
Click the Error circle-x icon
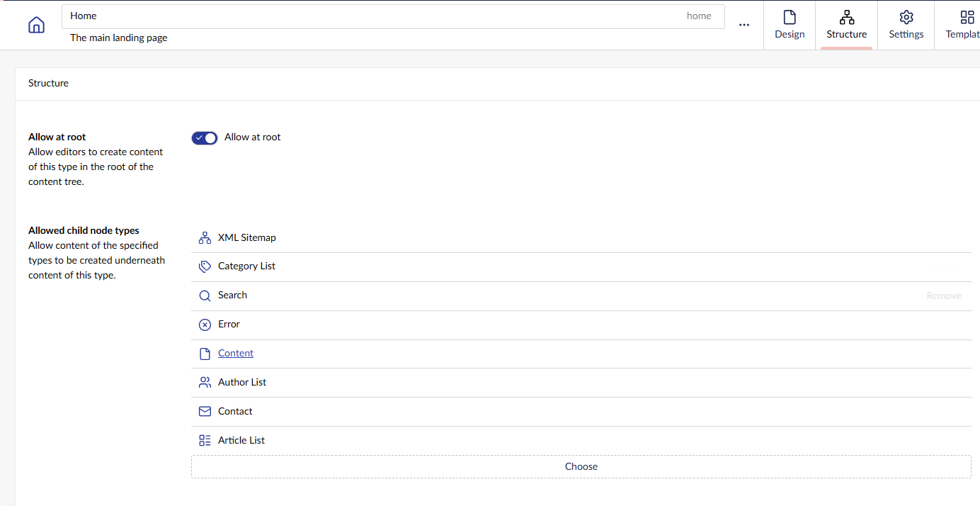click(205, 325)
